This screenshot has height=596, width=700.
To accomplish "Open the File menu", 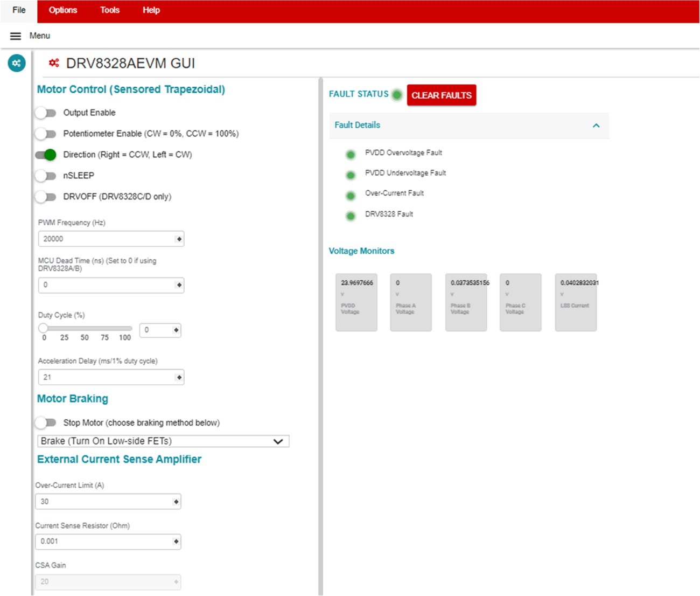I will [19, 10].
